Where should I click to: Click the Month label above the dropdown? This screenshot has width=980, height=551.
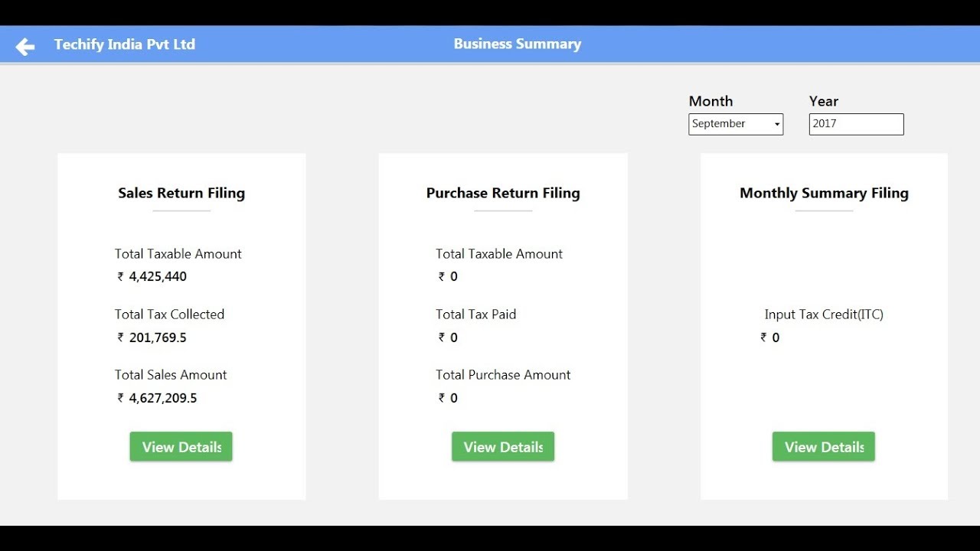pyautogui.click(x=710, y=101)
